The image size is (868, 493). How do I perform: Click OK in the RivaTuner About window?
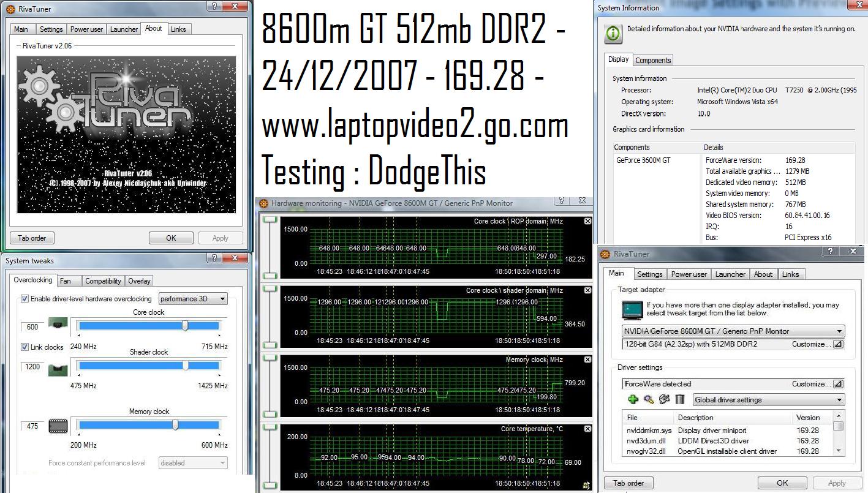coord(171,238)
